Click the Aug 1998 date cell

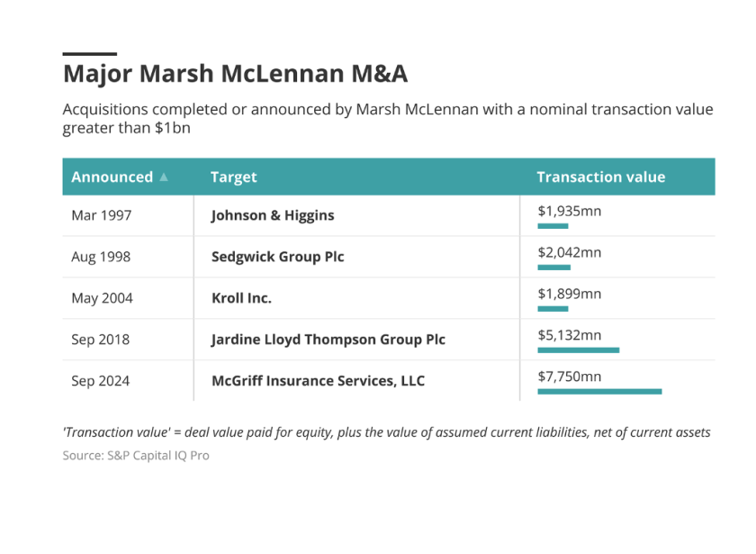101,257
